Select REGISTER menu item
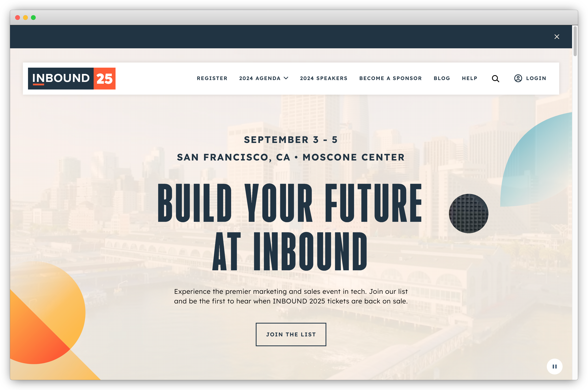Screen dimensions: 588x390 click(212, 78)
